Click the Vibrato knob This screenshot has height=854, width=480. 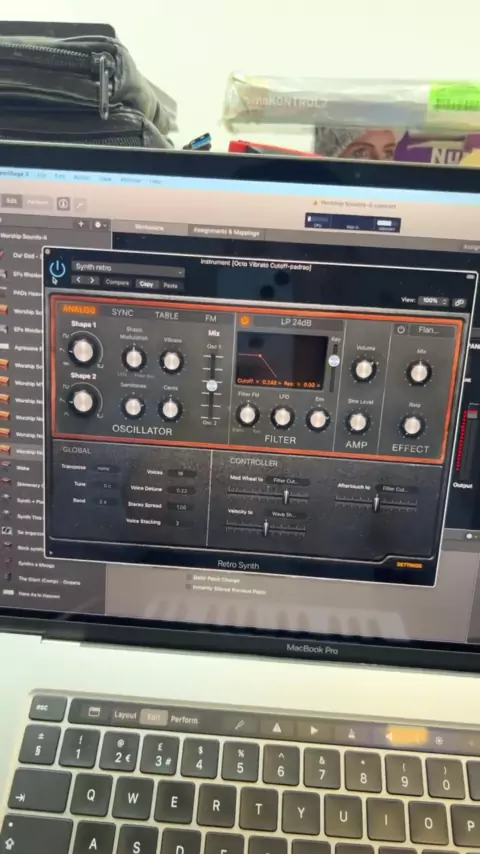(172, 362)
